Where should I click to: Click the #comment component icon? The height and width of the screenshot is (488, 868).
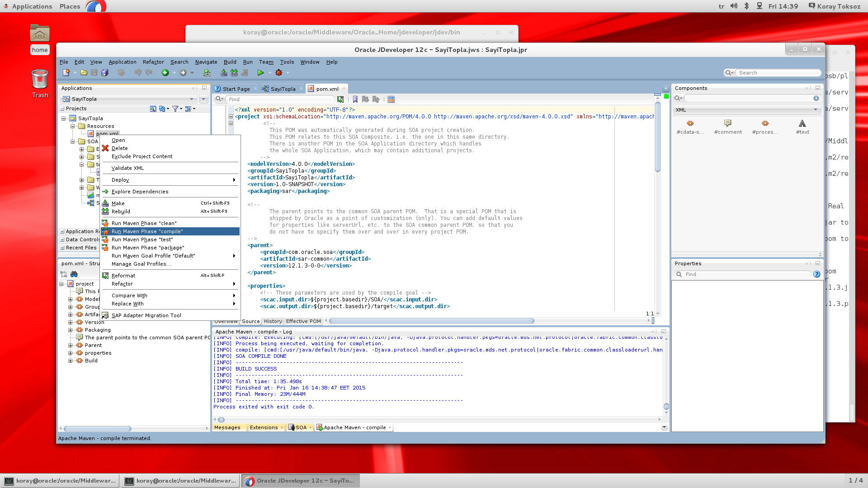(x=727, y=123)
